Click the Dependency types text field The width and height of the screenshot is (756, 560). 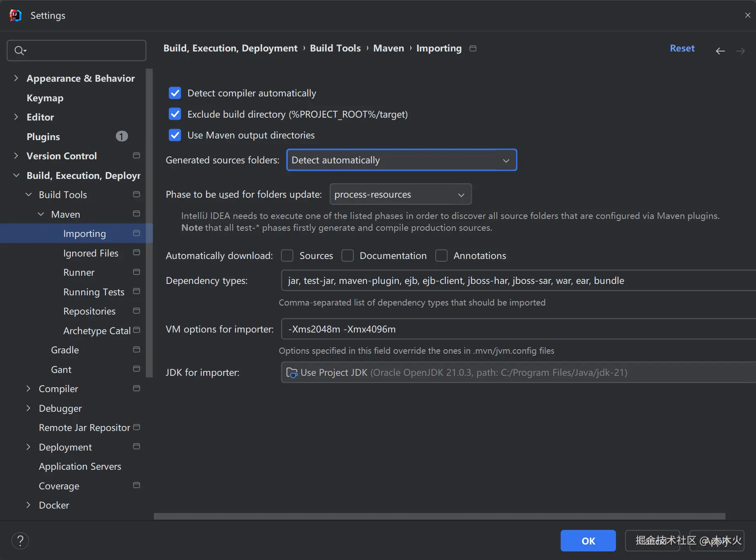click(518, 281)
